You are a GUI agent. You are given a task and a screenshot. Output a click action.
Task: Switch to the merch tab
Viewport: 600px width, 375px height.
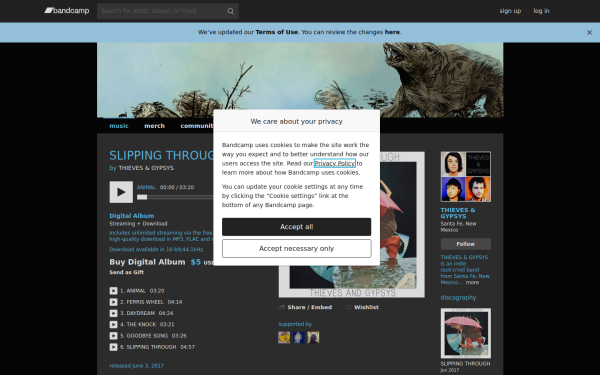click(154, 126)
